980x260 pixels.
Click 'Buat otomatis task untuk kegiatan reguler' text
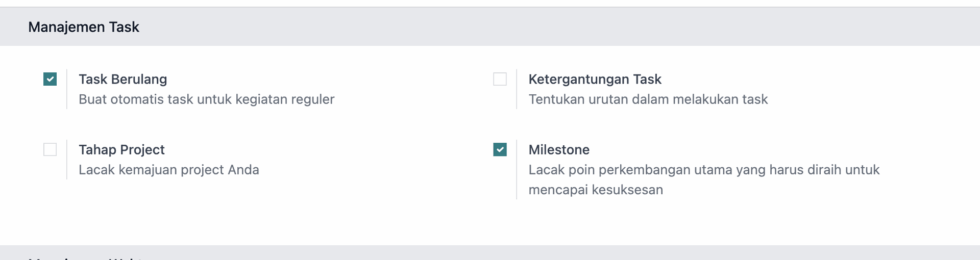tap(206, 99)
